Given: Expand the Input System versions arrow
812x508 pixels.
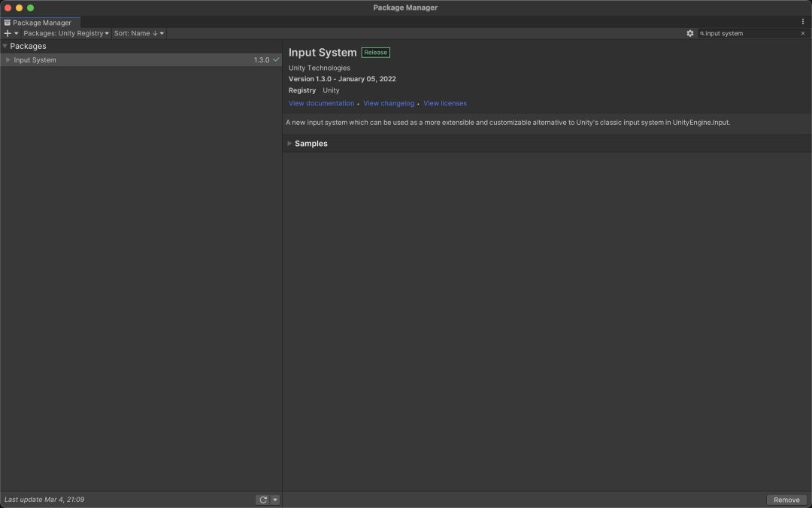Looking at the screenshot, I should pyautogui.click(x=8, y=59).
